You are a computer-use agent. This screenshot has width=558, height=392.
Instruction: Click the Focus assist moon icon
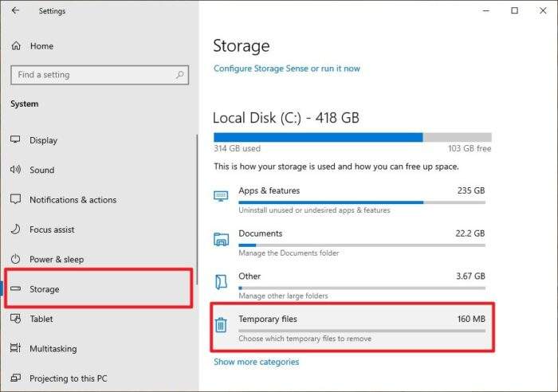tap(15, 229)
